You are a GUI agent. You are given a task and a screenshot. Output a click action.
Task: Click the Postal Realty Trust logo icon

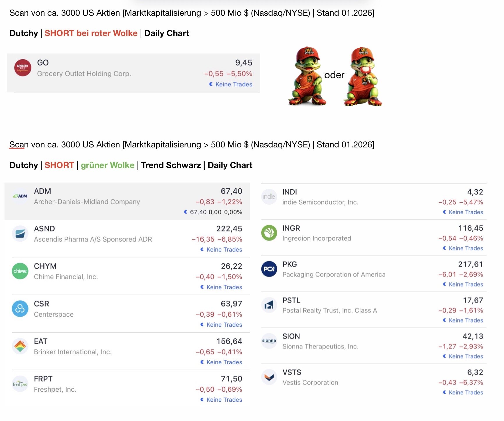[x=269, y=305]
